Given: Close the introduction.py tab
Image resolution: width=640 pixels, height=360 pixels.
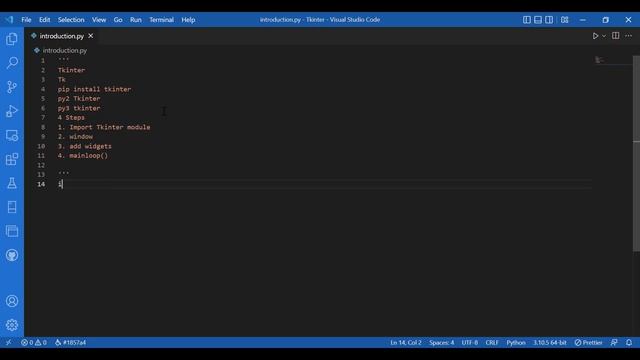Looking at the screenshot, I should 91,36.
